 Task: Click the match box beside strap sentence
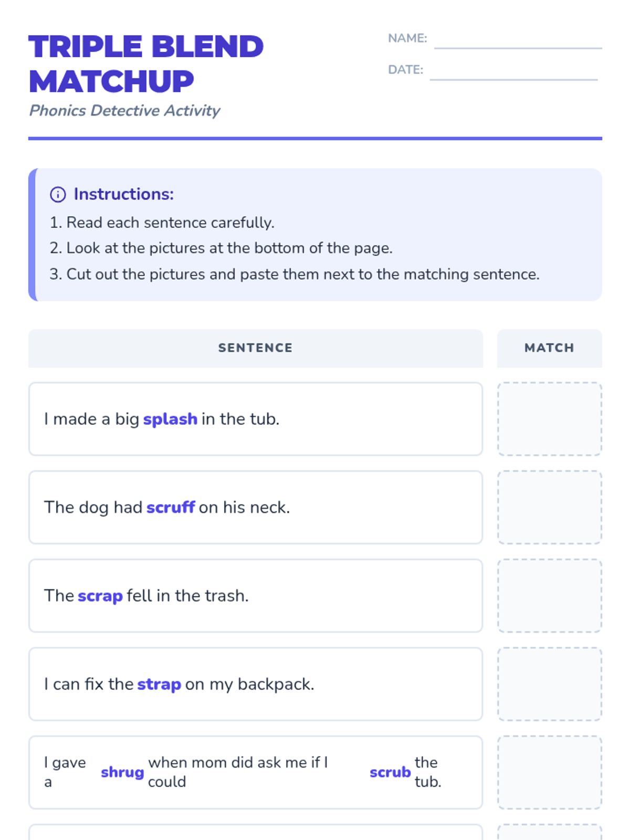coord(550,684)
